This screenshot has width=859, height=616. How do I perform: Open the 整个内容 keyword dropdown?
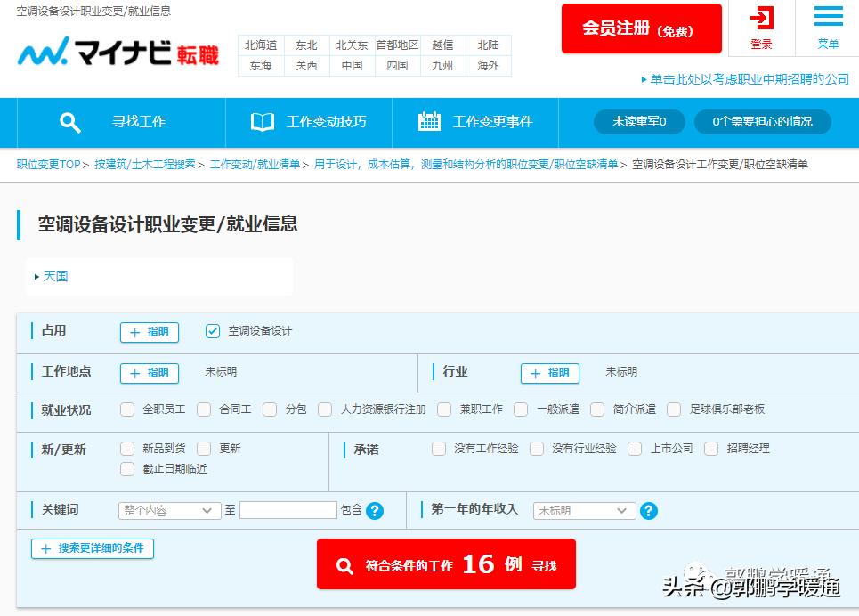tap(169, 510)
